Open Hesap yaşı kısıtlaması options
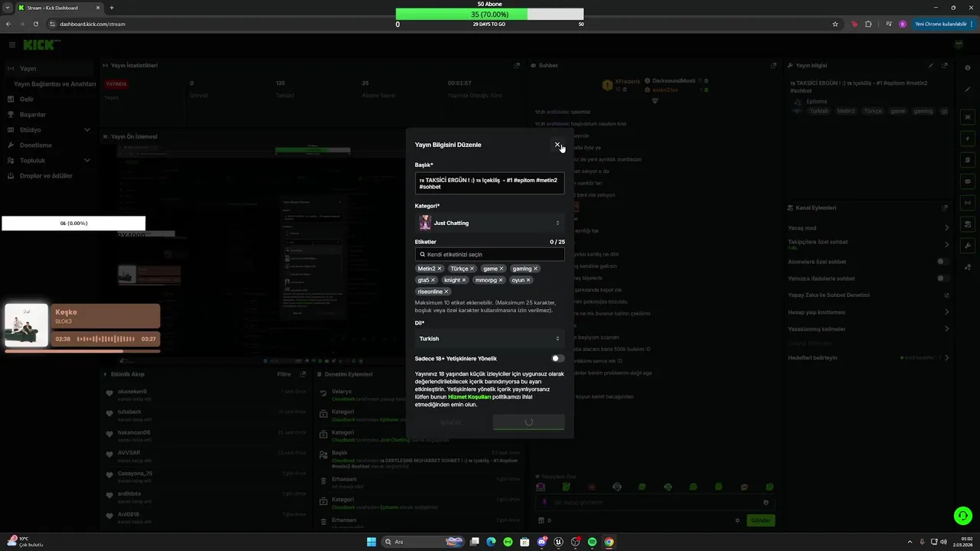Viewport: 980px width, 551px height. (x=868, y=312)
